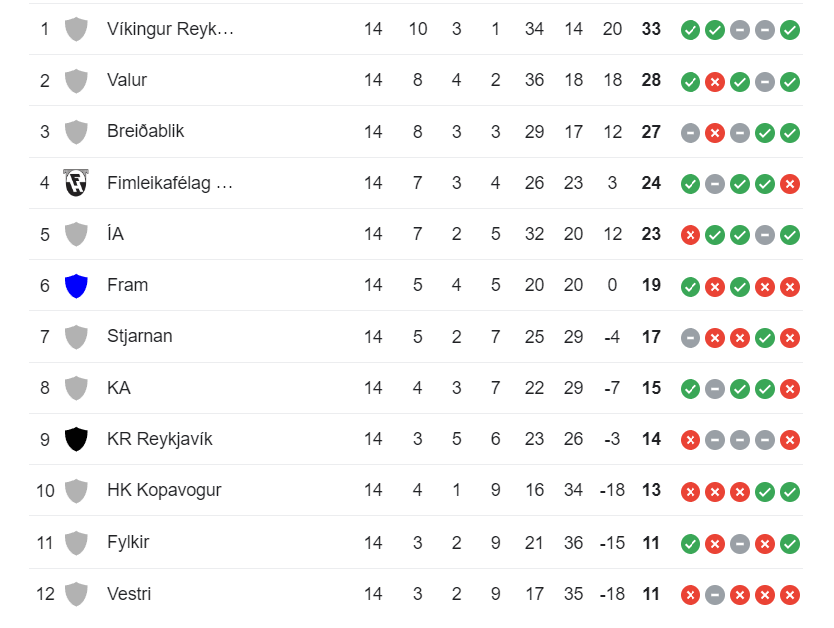Click HK Kopavogur's latest win icon
The image size is (834, 628).
coord(790,492)
